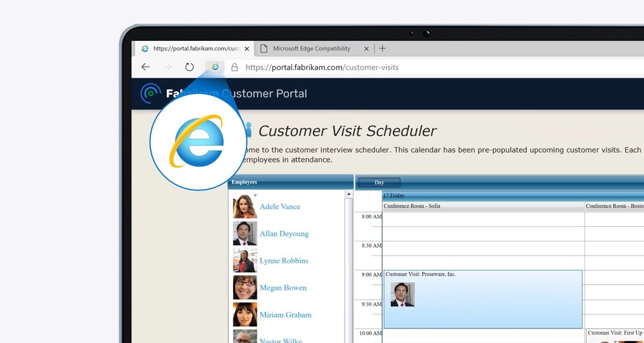Click Miriam Graham's photo thumbnail
The height and width of the screenshot is (343, 644).
[245, 314]
